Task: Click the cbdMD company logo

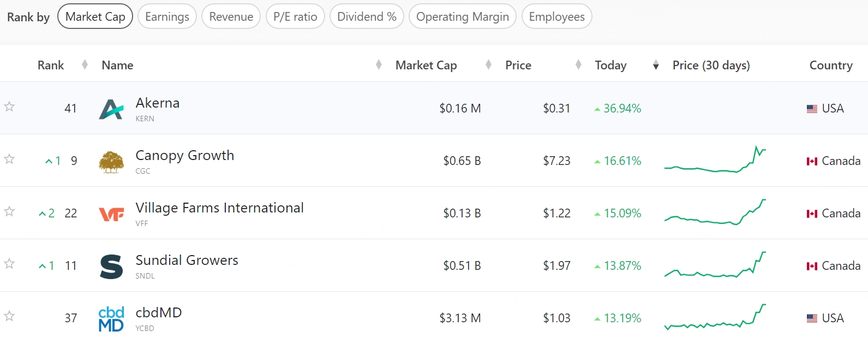Action: click(111, 319)
